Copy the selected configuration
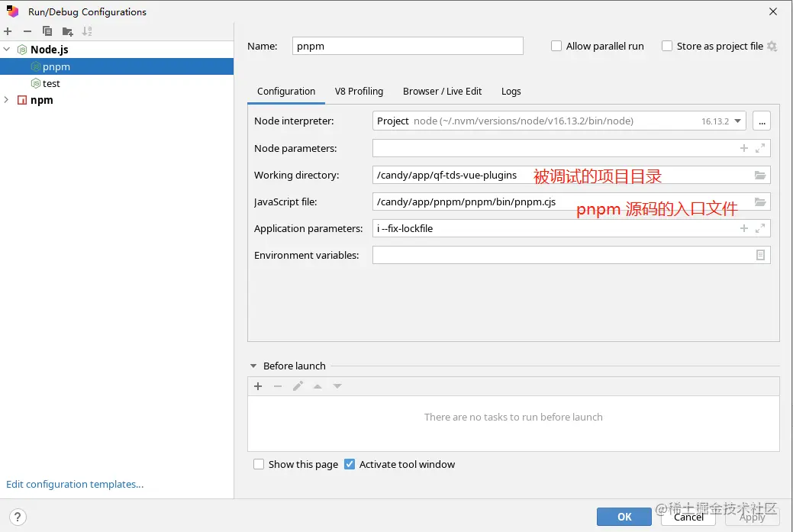This screenshot has height=532, width=793. click(47, 31)
